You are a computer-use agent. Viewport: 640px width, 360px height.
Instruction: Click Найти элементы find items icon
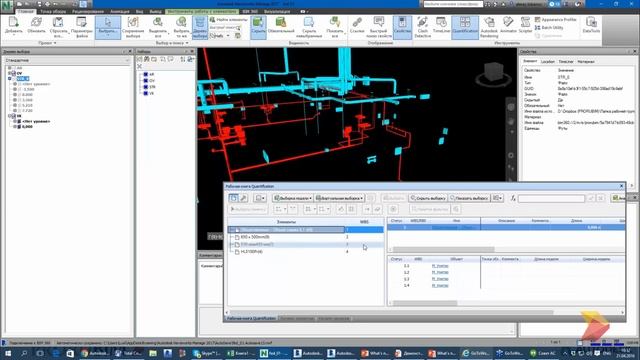point(228,20)
